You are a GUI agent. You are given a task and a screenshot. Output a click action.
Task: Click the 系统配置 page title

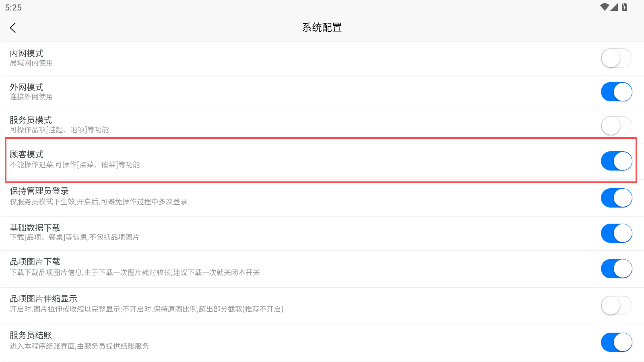(x=322, y=27)
